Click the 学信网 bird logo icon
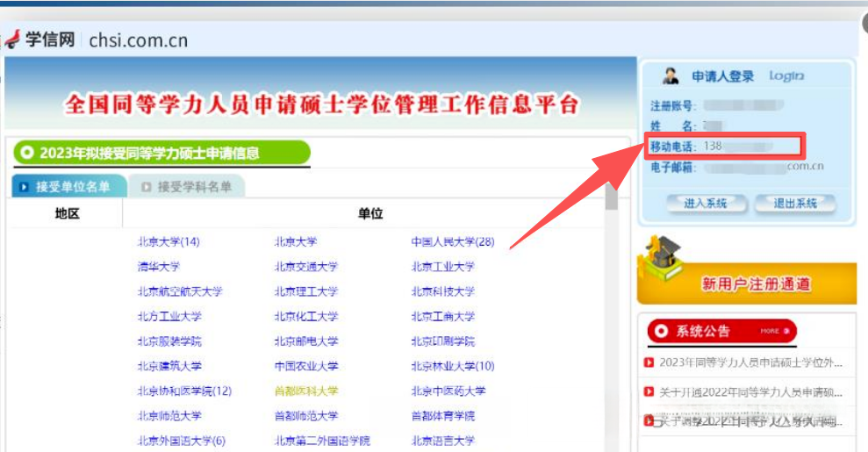This screenshot has width=868, height=452. [x=12, y=39]
